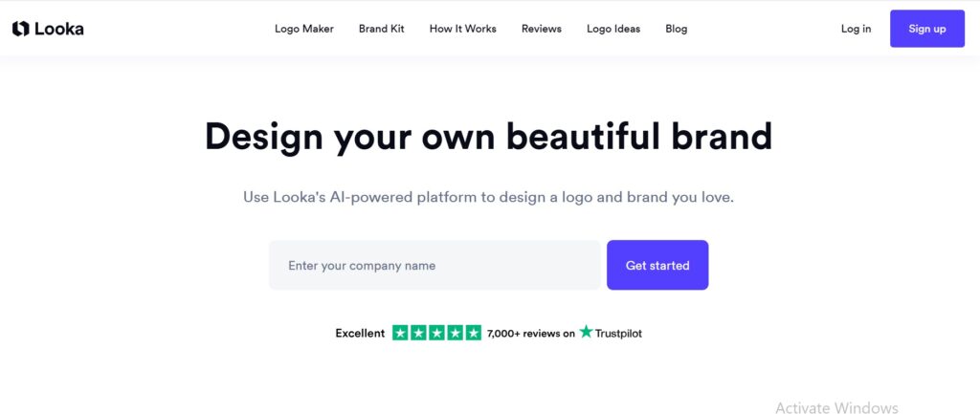
Task: Focus the company name input field
Action: (434, 266)
